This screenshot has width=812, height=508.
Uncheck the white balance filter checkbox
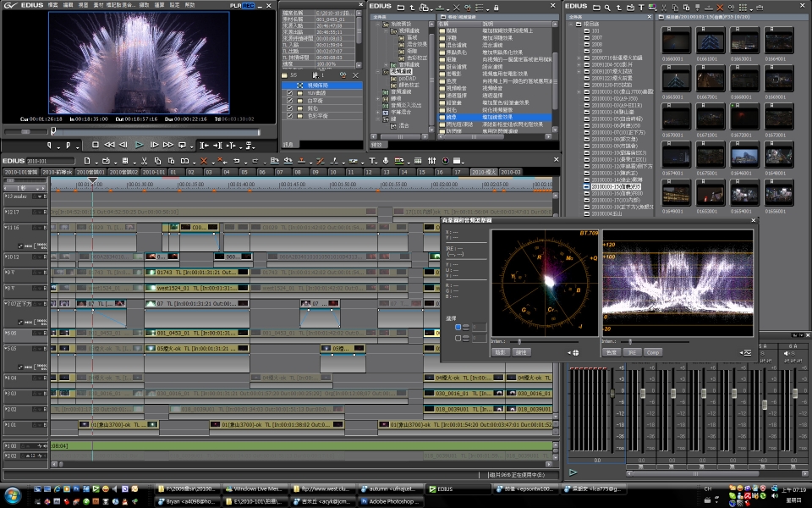click(x=291, y=101)
